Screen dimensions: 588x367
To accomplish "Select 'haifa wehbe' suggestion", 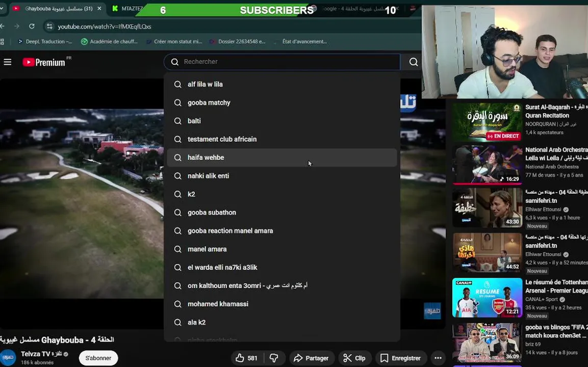I will coord(282,158).
